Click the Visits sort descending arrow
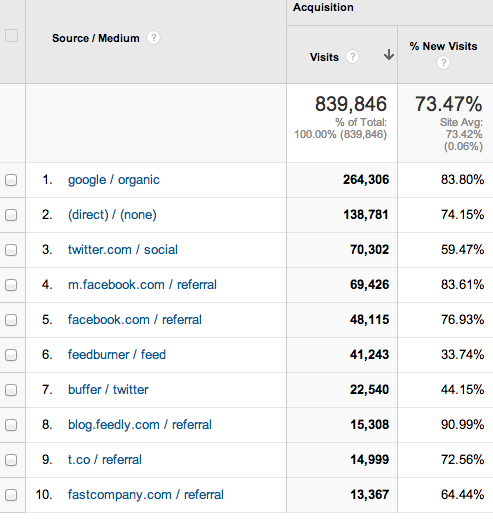 pos(389,55)
